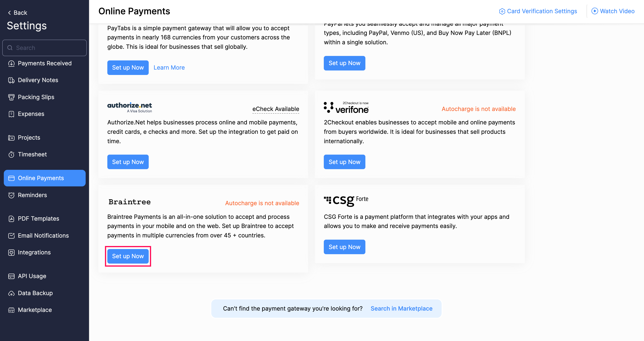Click the Payments Received sidebar icon

(x=11, y=64)
